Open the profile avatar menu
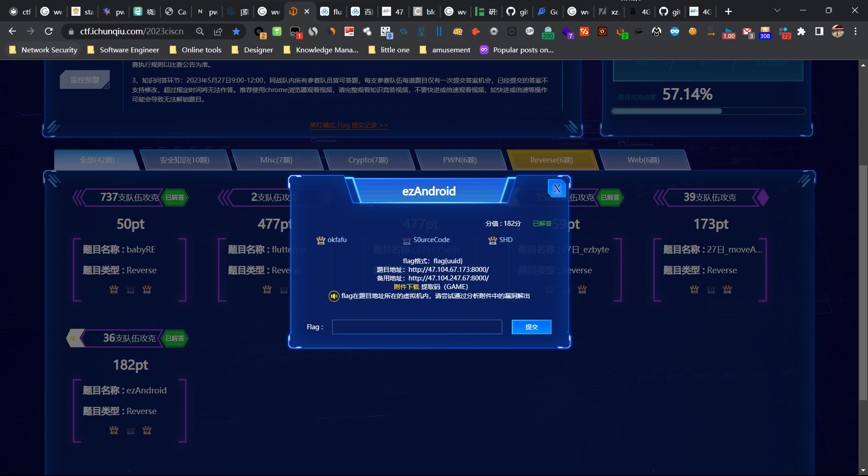The width and height of the screenshot is (868, 476). [838, 31]
